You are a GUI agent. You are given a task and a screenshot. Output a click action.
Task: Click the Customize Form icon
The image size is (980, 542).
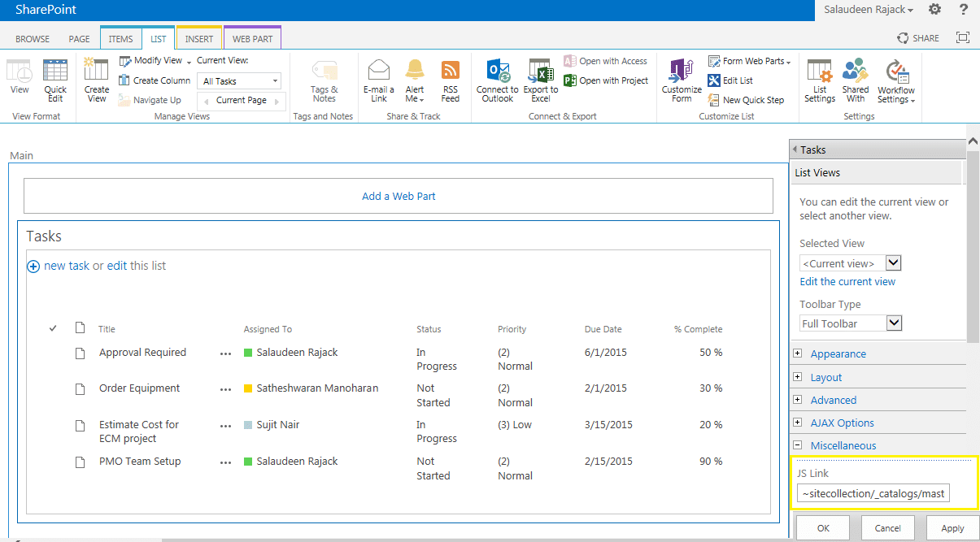pyautogui.click(x=681, y=77)
